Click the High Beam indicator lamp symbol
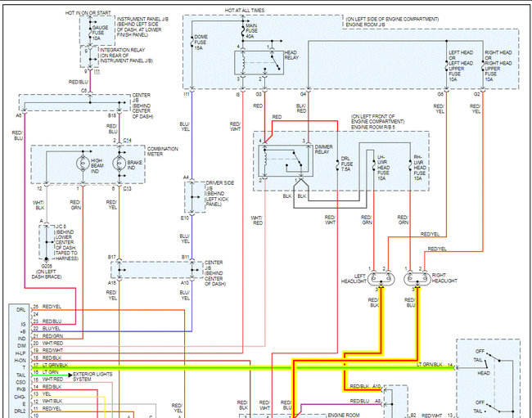The width and height of the screenshot is (532, 418). [x=83, y=164]
